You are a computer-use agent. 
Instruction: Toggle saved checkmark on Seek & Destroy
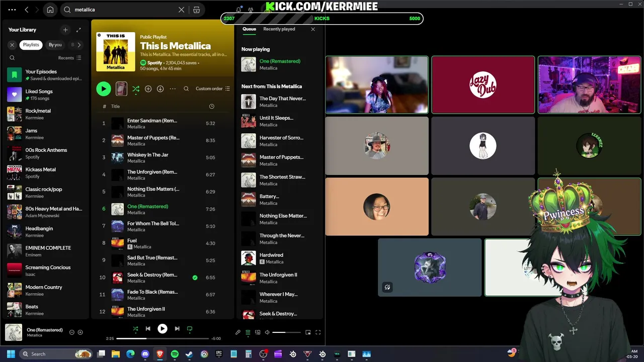click(x=195, y=278)
